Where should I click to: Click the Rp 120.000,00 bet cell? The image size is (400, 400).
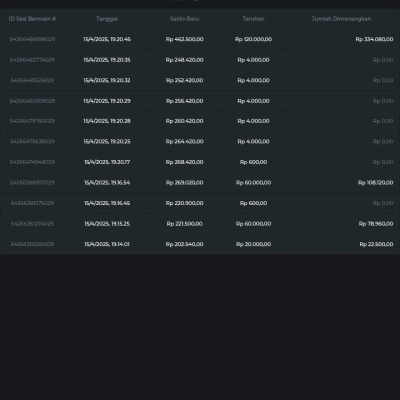point(253,39)
